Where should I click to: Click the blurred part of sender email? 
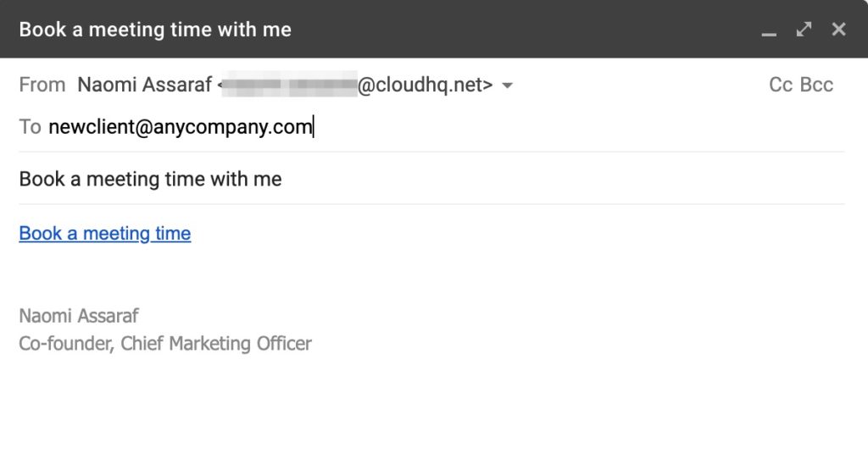pos(289,85)
